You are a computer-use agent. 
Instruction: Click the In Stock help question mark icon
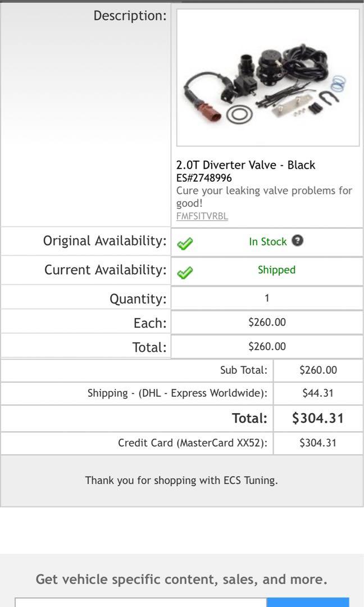(298, 241)
